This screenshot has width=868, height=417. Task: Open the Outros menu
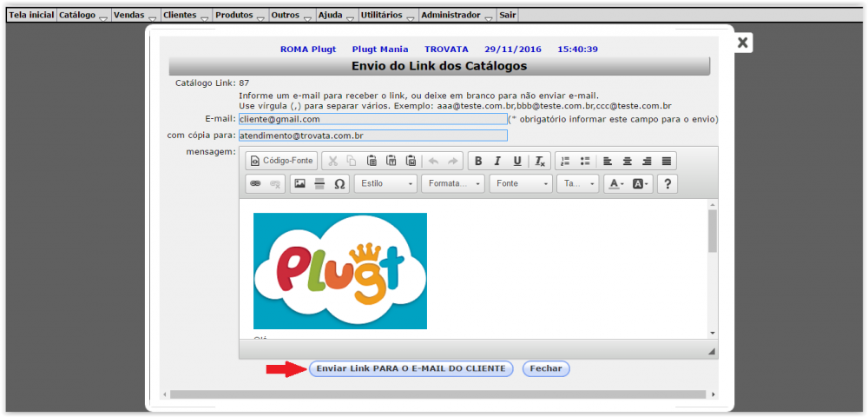(x=293, y=16)
